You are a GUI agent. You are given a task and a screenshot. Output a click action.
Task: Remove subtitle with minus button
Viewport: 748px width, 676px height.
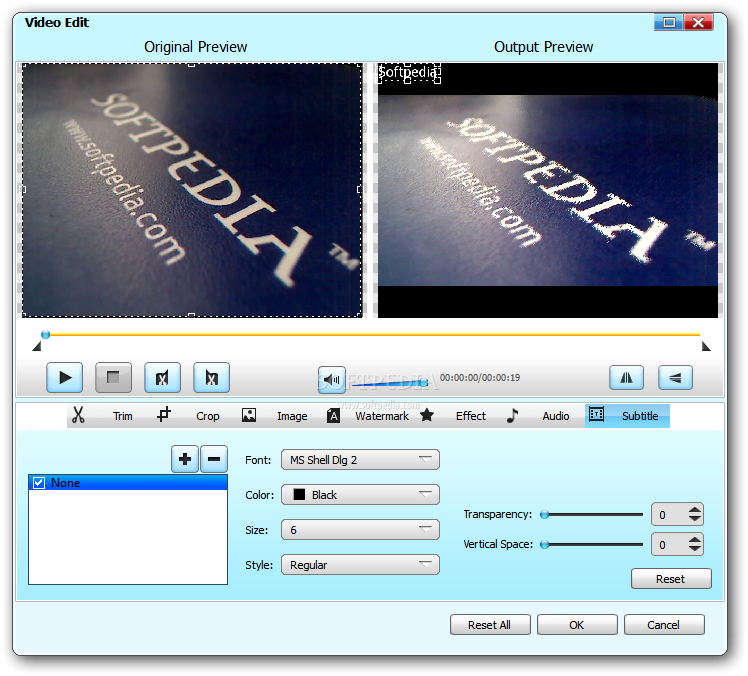[x=214, y=459]
